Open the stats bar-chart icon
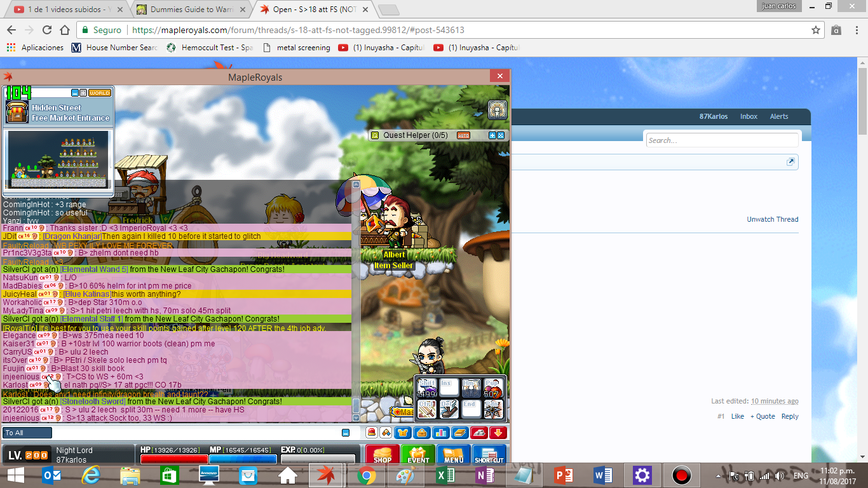 pyautogui.click(x=440, y=433)
